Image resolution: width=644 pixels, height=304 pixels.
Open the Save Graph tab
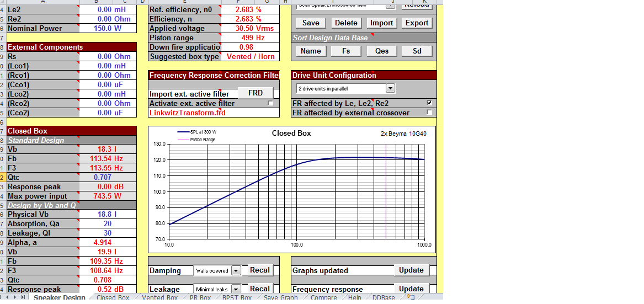tap(280, 297)
